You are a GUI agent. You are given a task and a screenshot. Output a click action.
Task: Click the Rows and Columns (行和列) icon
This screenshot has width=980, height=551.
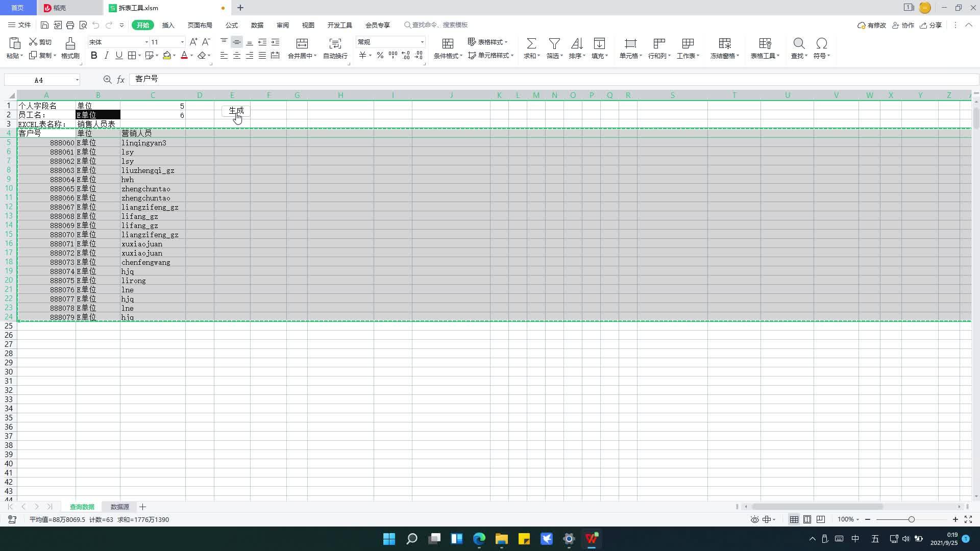(x=659, y=43)
